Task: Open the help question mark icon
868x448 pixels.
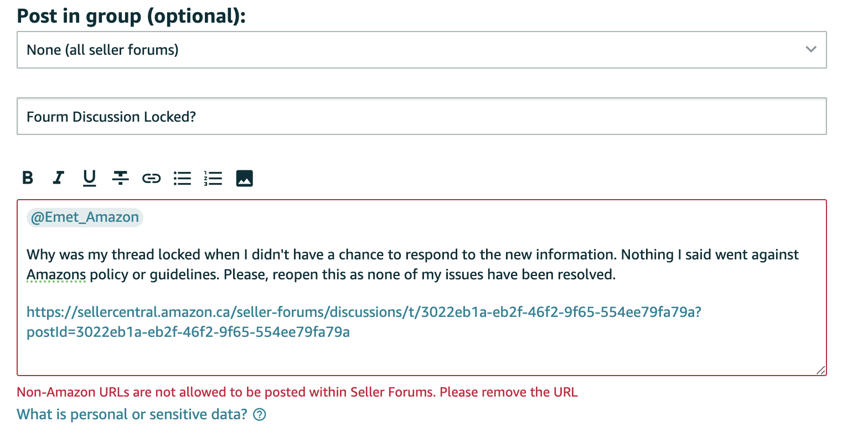Action: click(260, 415)
